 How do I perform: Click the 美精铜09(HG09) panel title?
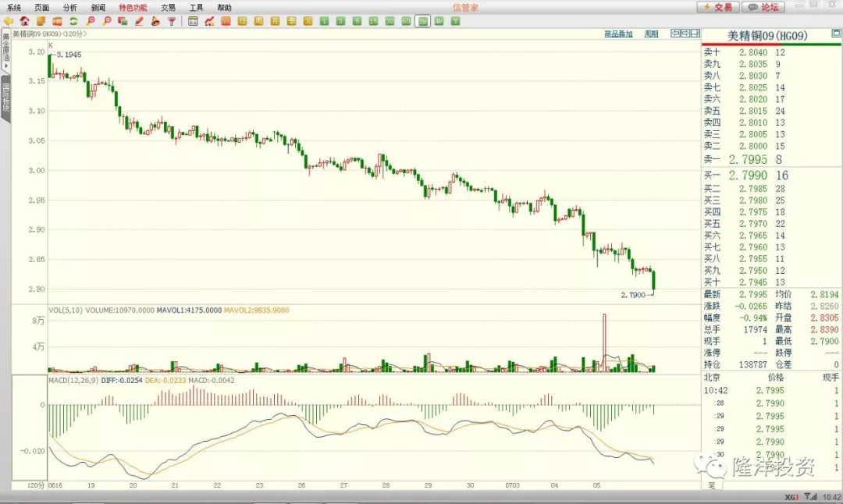pos(767,36)
